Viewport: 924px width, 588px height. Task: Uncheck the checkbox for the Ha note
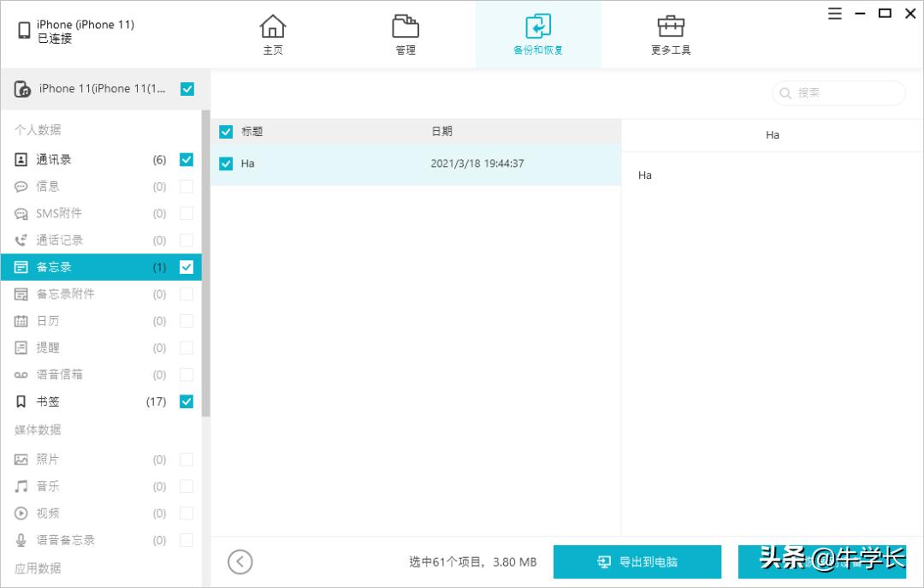226,163
